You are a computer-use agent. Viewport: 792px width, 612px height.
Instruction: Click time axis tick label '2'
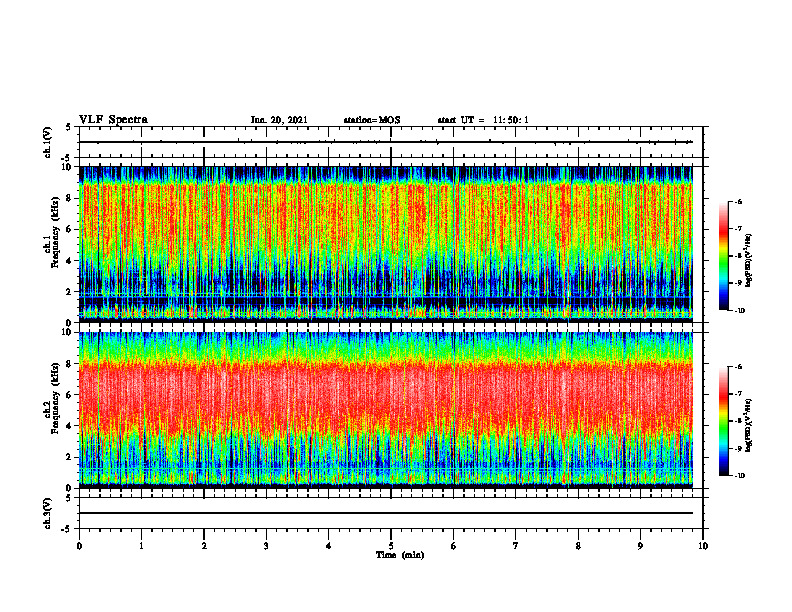(204, 546)
